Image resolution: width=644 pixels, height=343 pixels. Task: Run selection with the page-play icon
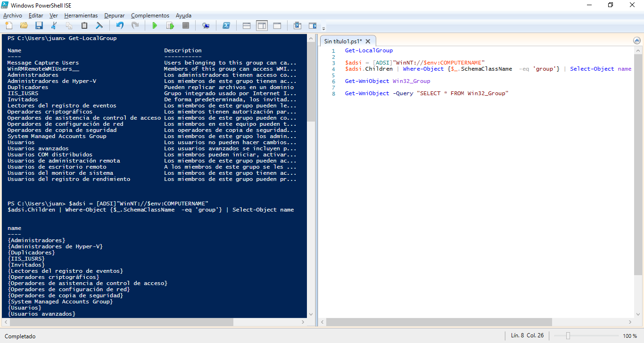(x=170, y=25)
